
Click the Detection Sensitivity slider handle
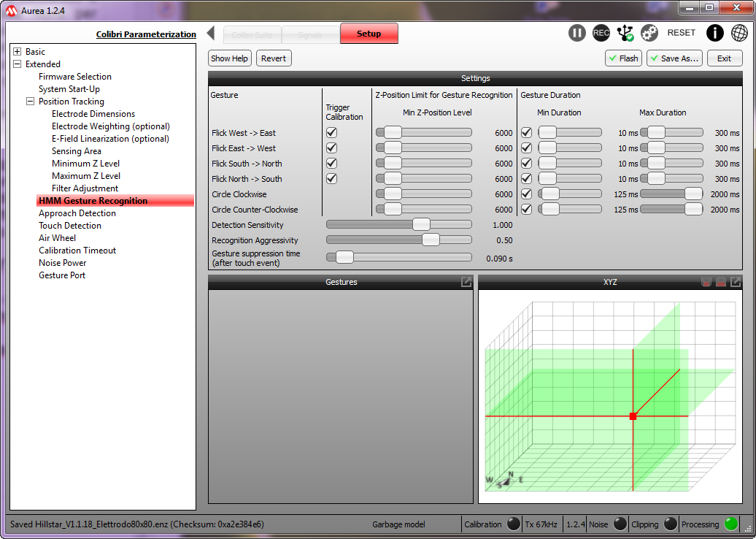point(421,225)
